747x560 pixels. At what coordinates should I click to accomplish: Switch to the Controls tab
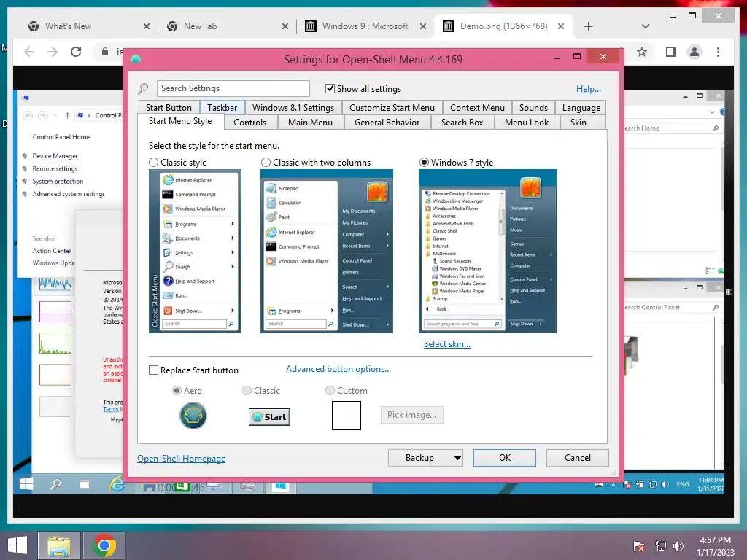point(249,122)
